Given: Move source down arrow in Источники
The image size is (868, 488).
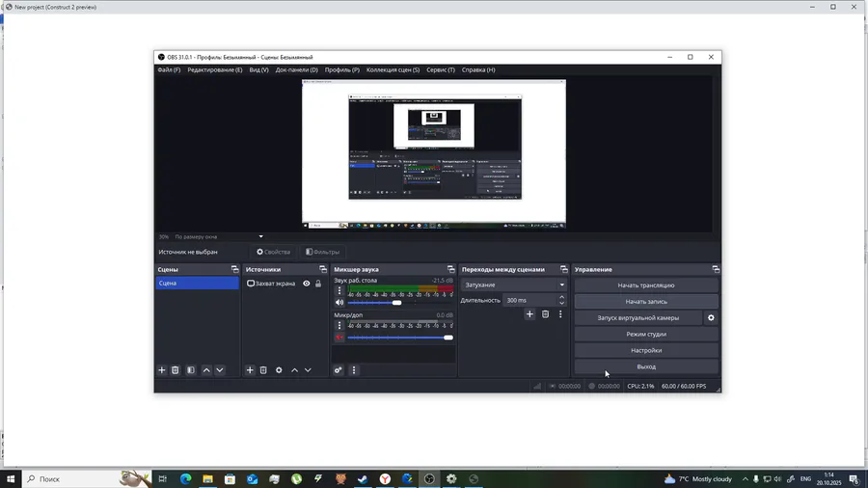Looking at the screenshot, I should tap(308, 370).
